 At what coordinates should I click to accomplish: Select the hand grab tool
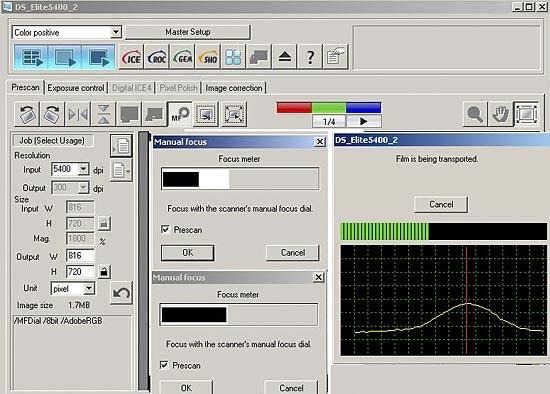point(501,114)
